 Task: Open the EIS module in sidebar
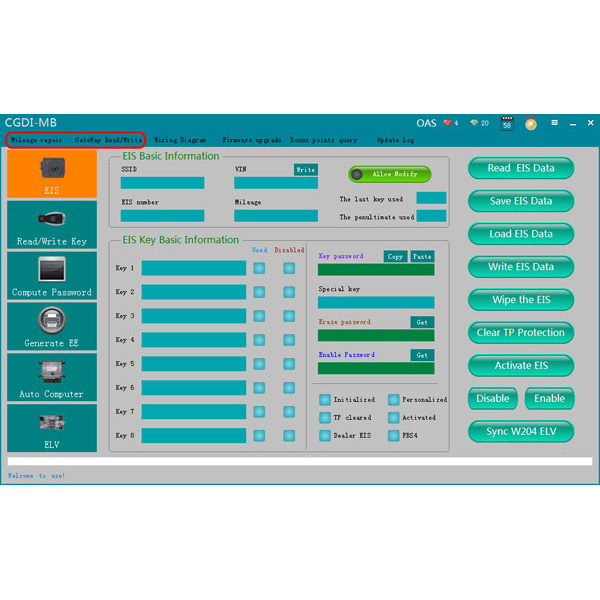(52, 173)
